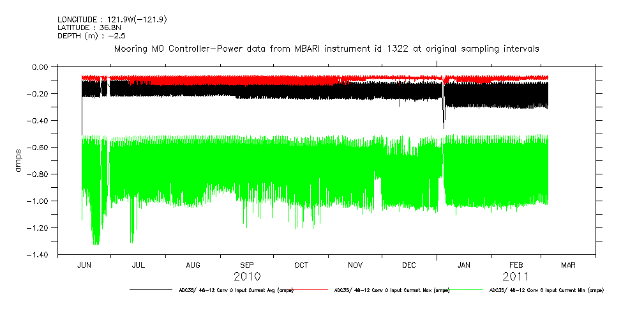
Task: Click the JUN month label on x-axis
Action: 84,265
